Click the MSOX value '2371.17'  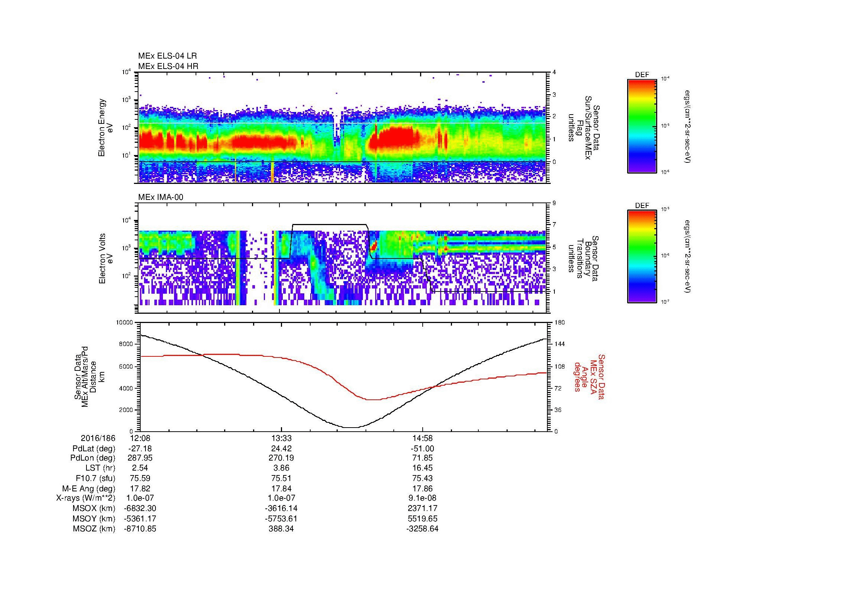tap(422, 508)
